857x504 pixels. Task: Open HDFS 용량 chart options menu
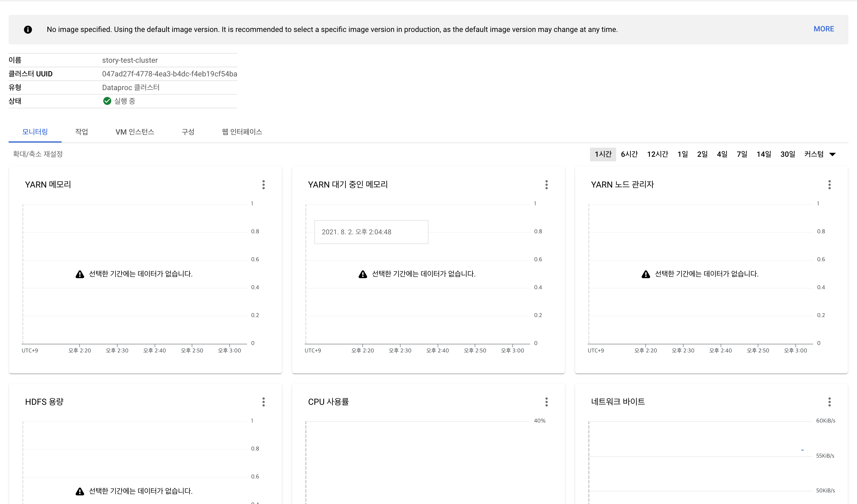(264, 402)
